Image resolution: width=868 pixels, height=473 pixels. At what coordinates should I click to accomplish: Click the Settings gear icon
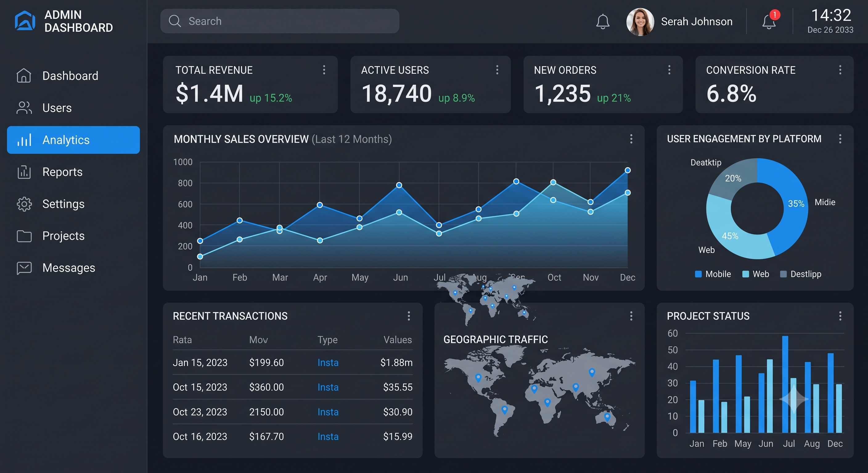(x=24, y=204)
